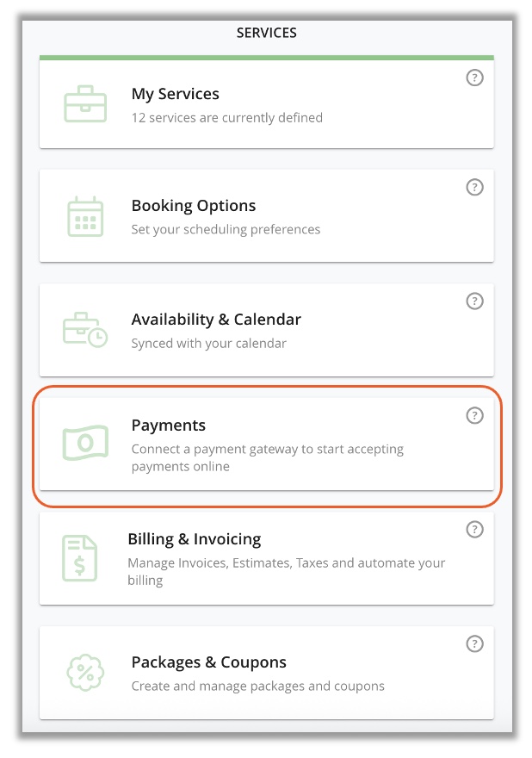The width and height of the screenshot is (532, 758).
Task: Open help for Booking Options card
Action: (x=474, y=187)
